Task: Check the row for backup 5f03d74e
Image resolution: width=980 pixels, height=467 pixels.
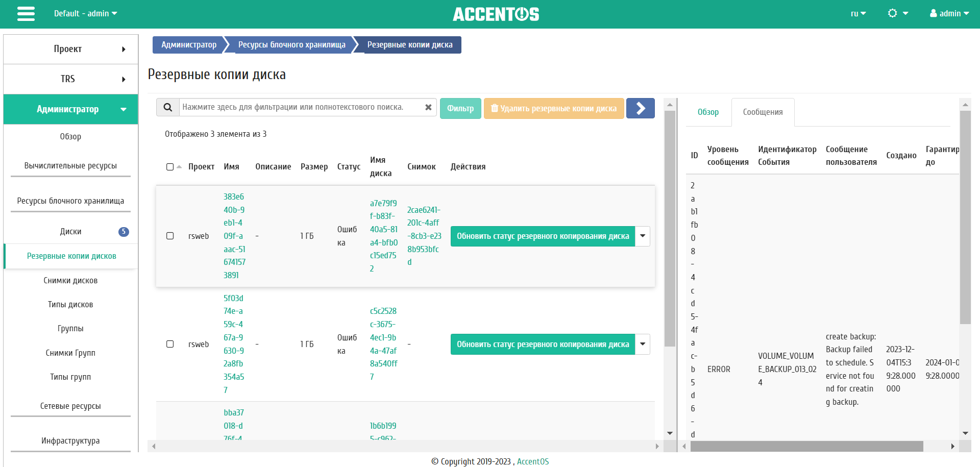Action: coord(170,344)
